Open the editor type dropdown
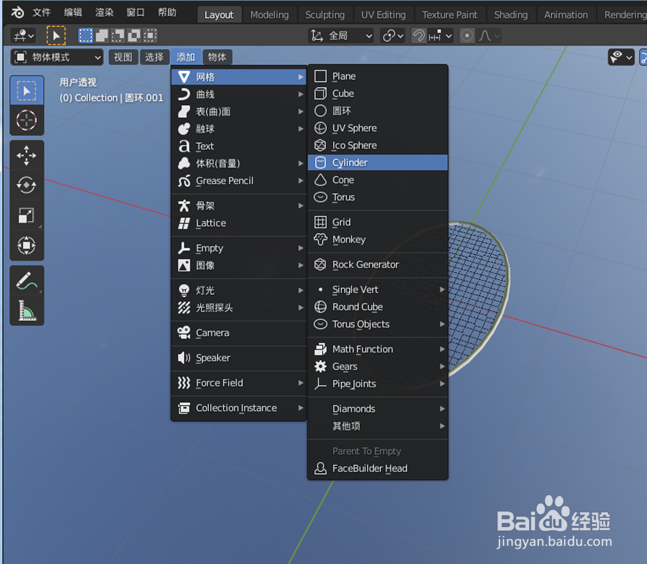The height and width of the screenshot is (564, 647). (24, 35)
